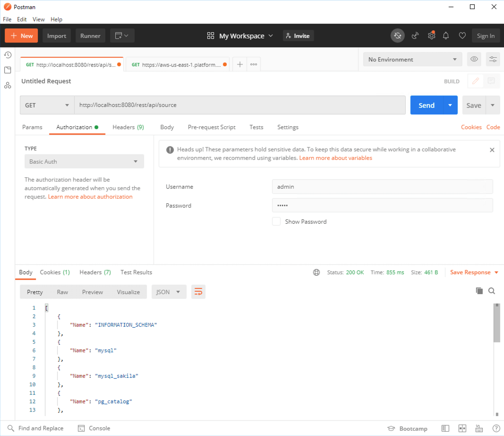Open the history panel in the sidebar

pyautogui.click(x=8, y=55)
